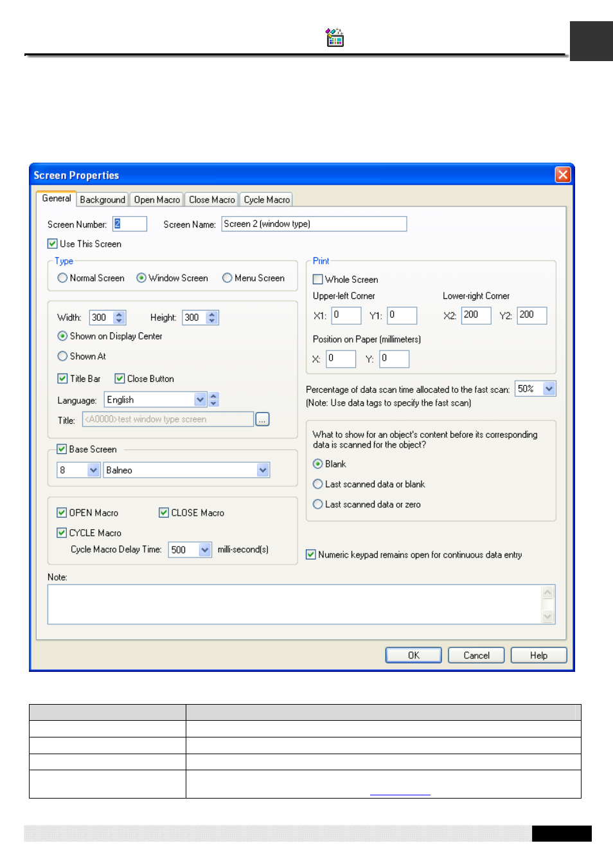Click the Screen Name text field
The image size is (613, 868).
[x=314, y=224]
